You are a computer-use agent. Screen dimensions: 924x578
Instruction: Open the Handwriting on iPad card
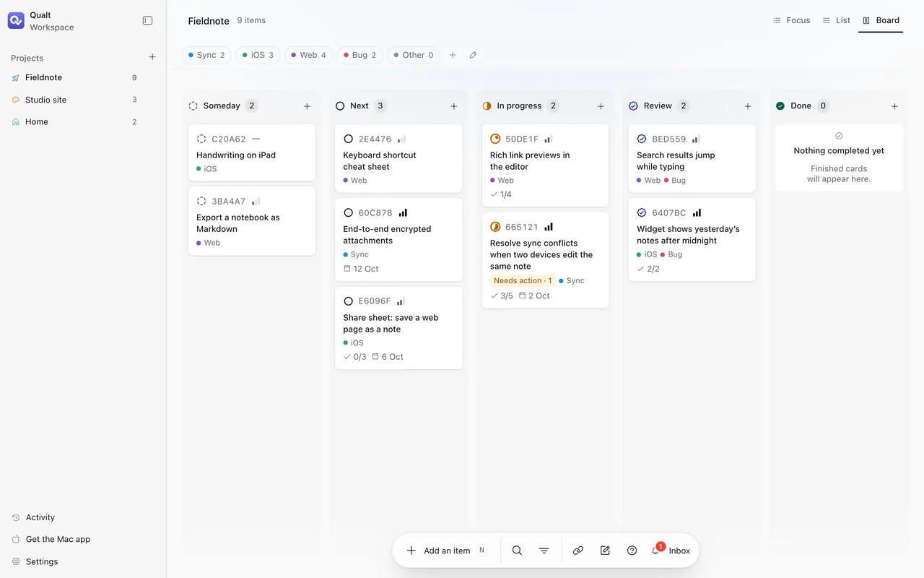(x=252, y=152)
